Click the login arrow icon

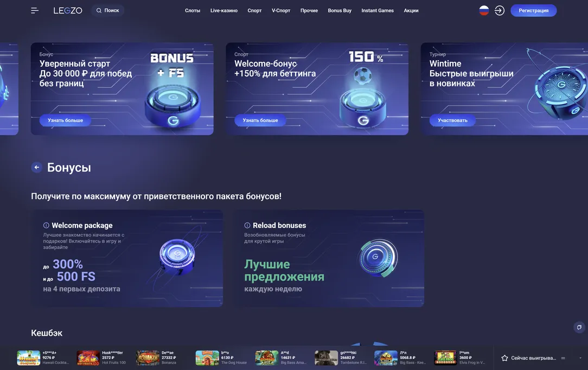500,10
